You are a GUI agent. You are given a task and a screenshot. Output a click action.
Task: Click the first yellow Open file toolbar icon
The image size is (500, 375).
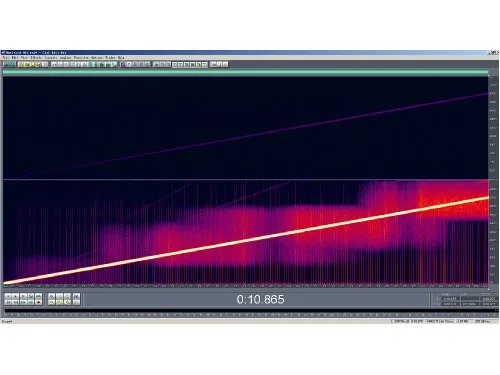(x=21, y=64)
